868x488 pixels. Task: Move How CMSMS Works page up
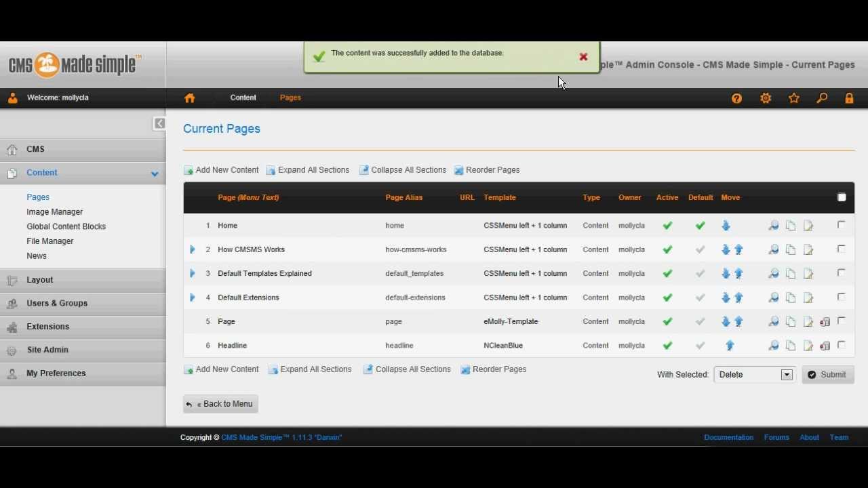point(739,250)
